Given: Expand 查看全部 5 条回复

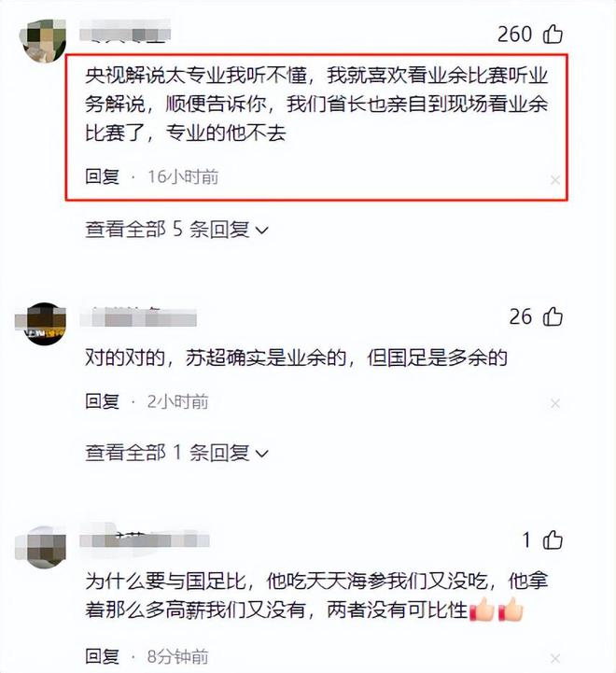Looking at the screenshot, I should 176,230.
